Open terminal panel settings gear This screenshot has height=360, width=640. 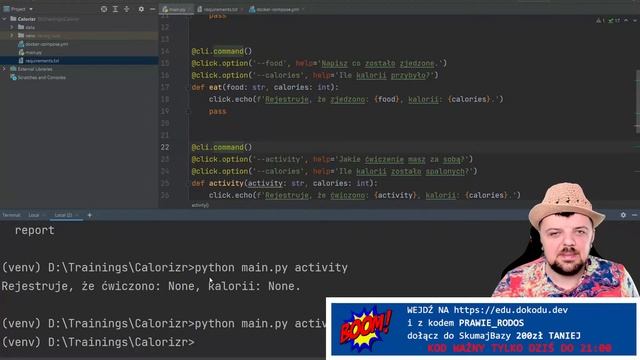[x=623, y=215]
